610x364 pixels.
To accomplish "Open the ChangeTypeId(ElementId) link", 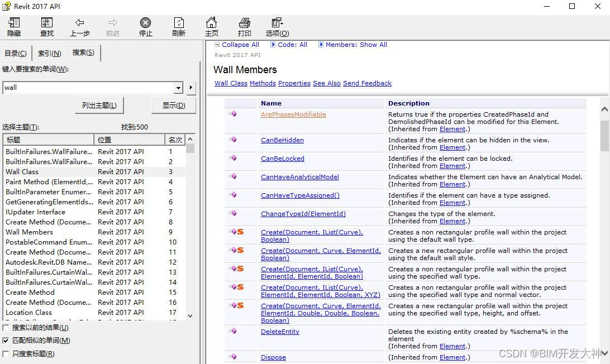I will pyautogui.click(x=303, y=214).
